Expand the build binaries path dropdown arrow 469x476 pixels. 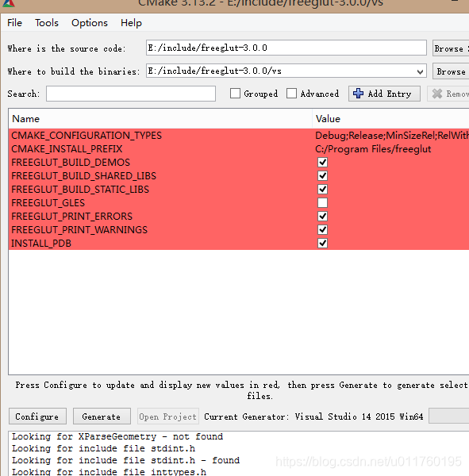pyautogui.click(x=420, y=71)
